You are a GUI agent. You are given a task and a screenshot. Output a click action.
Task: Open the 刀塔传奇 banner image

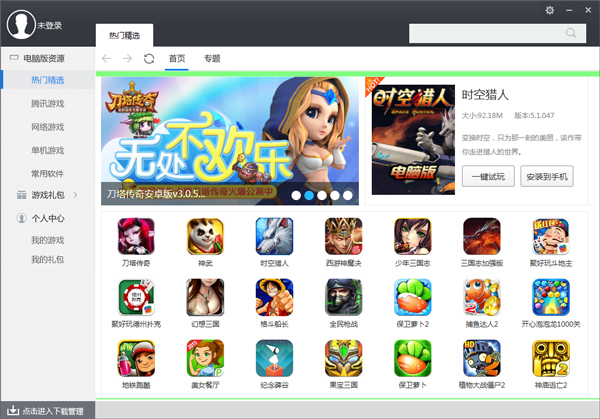click(230, 141)
